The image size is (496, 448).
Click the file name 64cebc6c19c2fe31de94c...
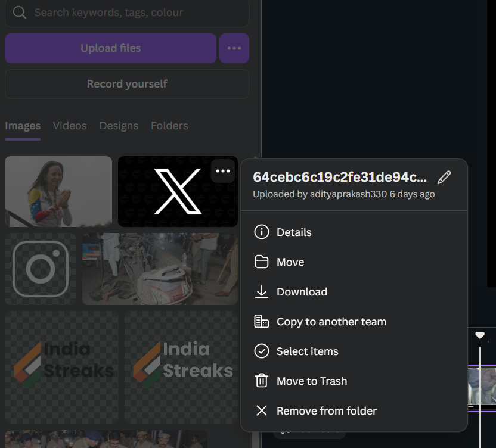(340, 177)
